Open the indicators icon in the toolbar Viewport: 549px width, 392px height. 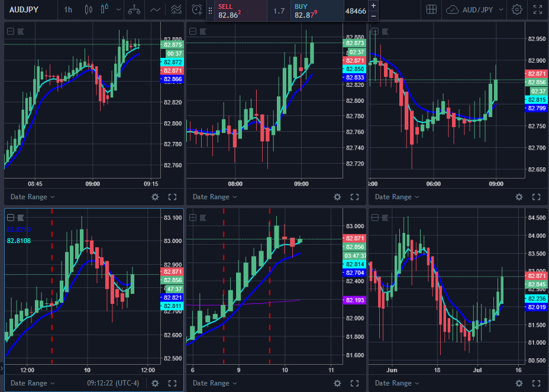click(x=176, y=9)
